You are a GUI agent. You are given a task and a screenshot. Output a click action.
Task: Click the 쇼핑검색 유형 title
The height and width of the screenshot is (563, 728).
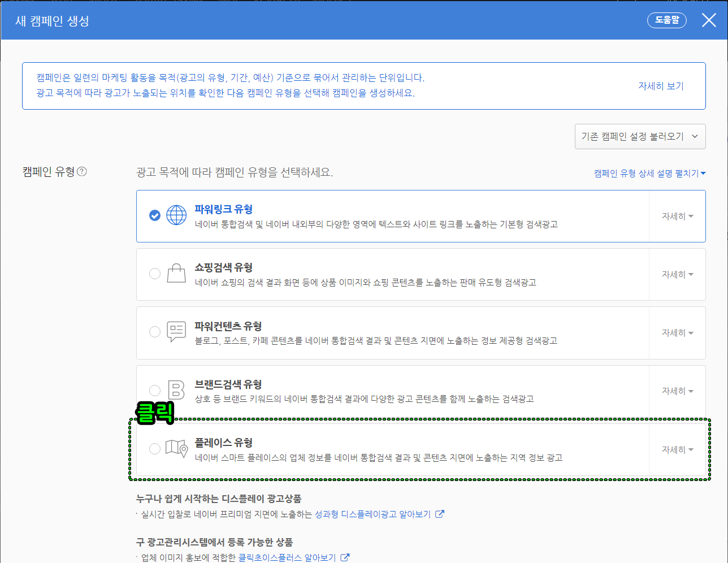coord(224,267)
